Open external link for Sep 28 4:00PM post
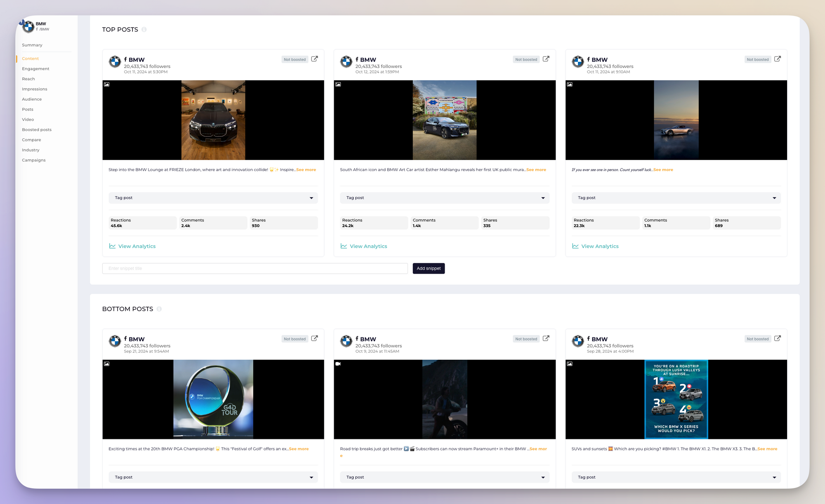825x504 pixels. click(x=777, y=338)
